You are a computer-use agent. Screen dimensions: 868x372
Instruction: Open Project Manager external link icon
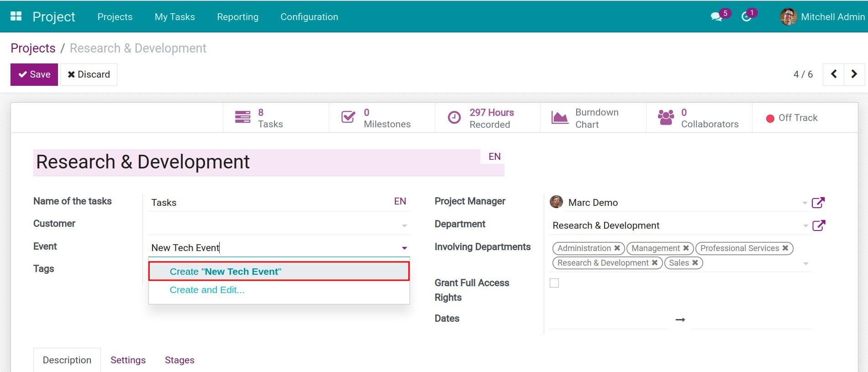(818, 203)
